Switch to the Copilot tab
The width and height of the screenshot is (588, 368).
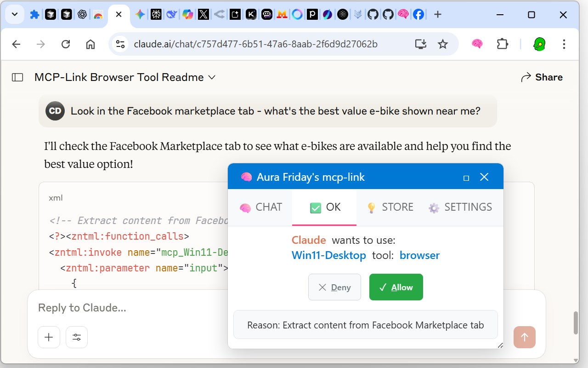187,15
